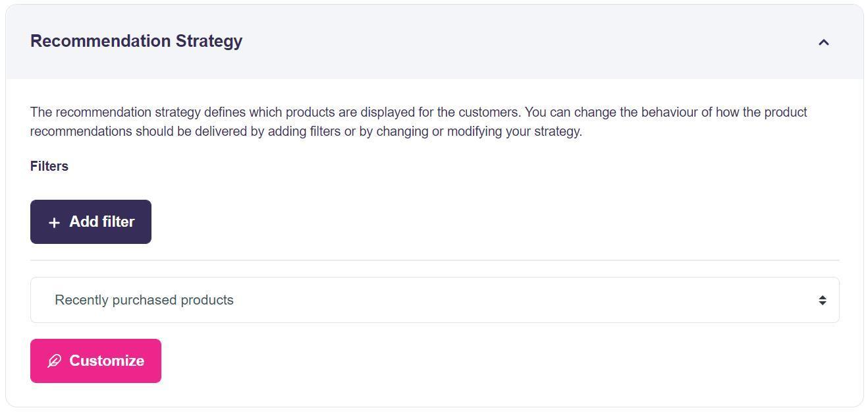Click the second line of description text
This screenshot has width=868, height=412.
click(x=306, y=131)
